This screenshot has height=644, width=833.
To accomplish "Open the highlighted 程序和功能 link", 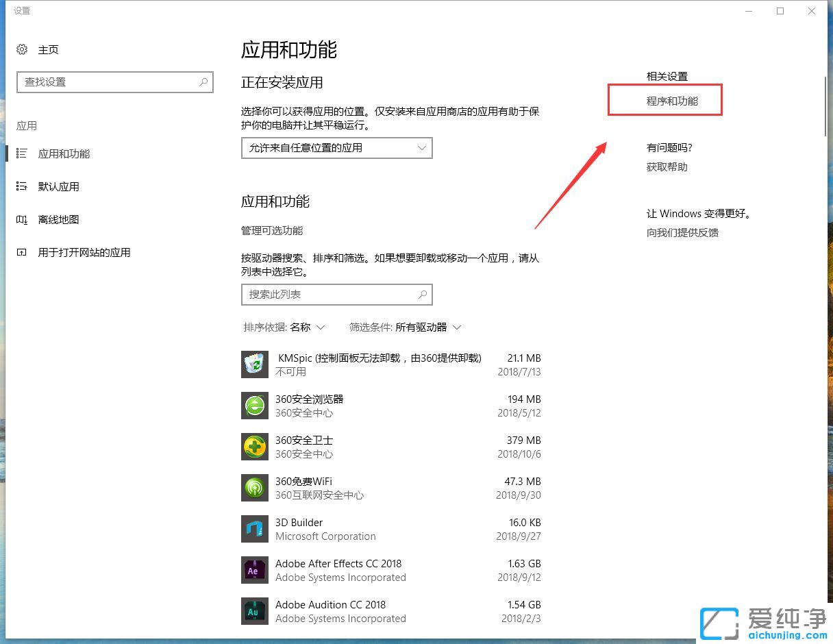I will 664,99.
